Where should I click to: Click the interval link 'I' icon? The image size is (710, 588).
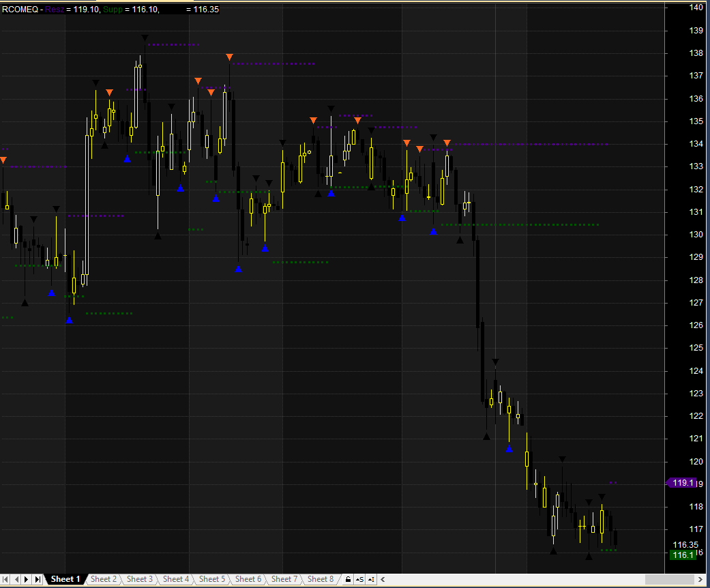(x=371, y=579)
